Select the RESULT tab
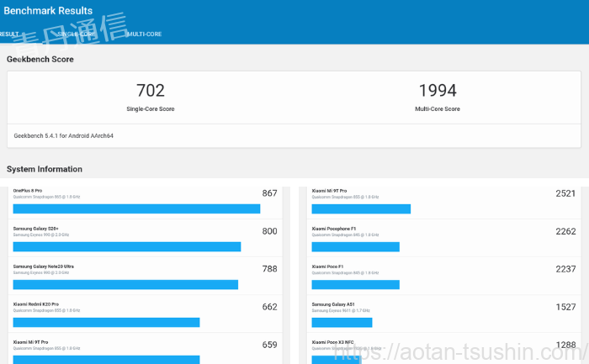The width and height of the screenshot is (589, 364). click(x=8, y=34)
